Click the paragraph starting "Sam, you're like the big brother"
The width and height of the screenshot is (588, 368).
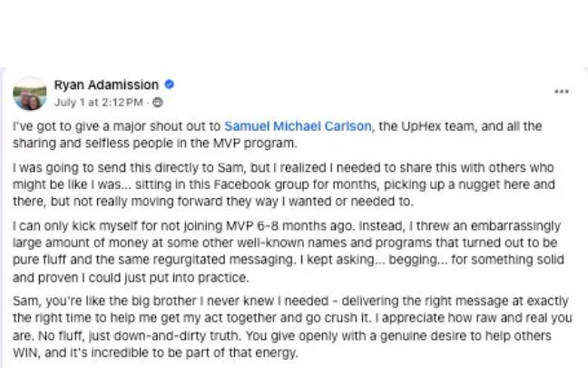292,327
